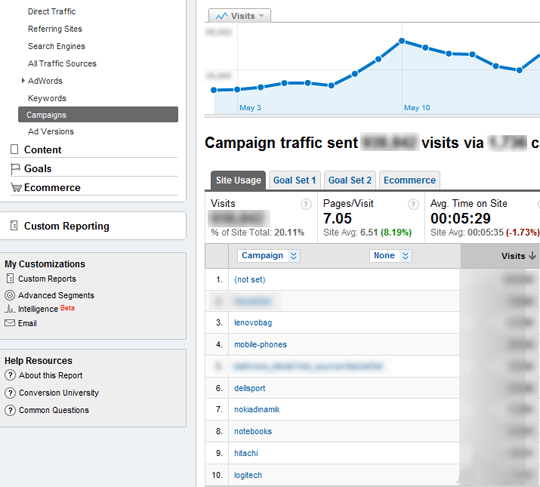The width and height of the screenshot is (540, 487).
Task: Open Custom Reporting
Action: pos(66,226)
